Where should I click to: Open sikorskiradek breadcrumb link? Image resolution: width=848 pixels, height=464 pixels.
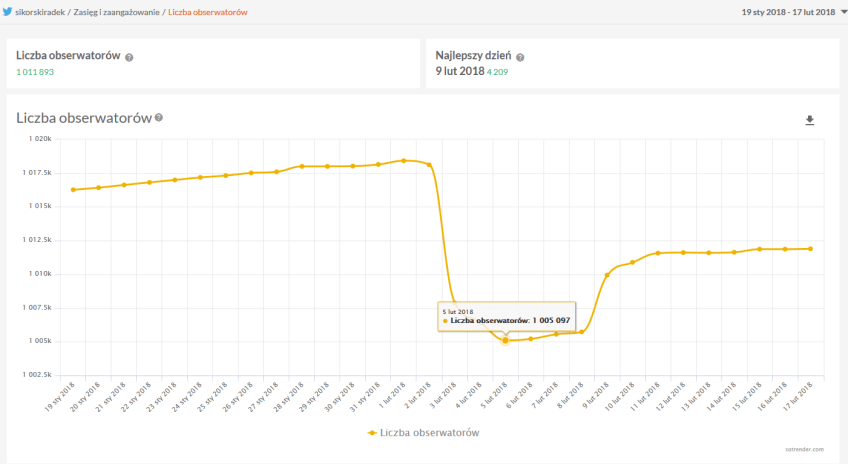coord(42,12)
